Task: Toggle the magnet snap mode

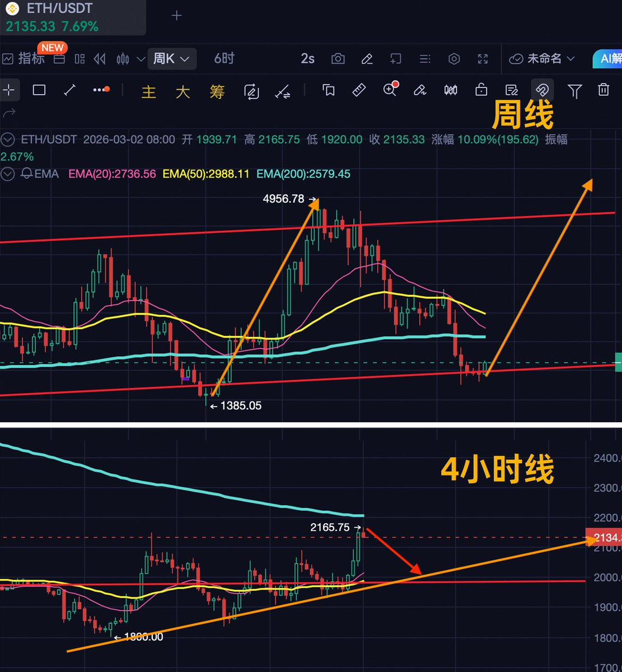Action: point(542,90)
